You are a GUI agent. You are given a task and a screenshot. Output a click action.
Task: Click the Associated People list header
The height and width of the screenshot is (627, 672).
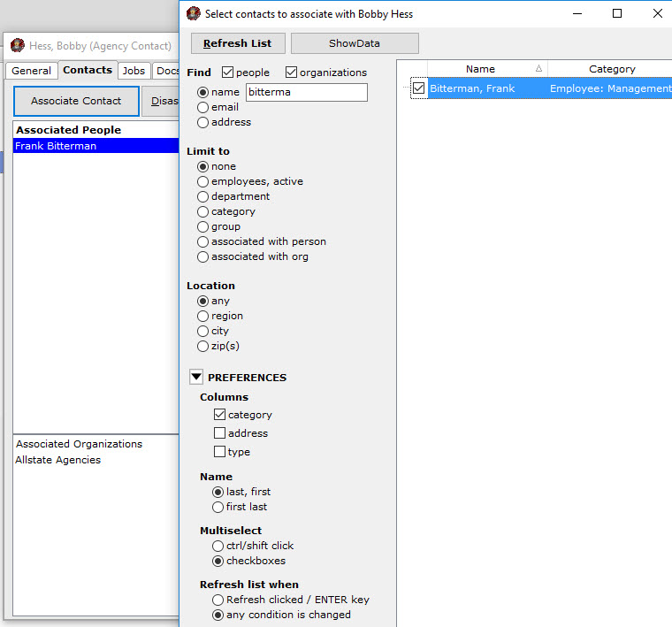coord(96,130)
